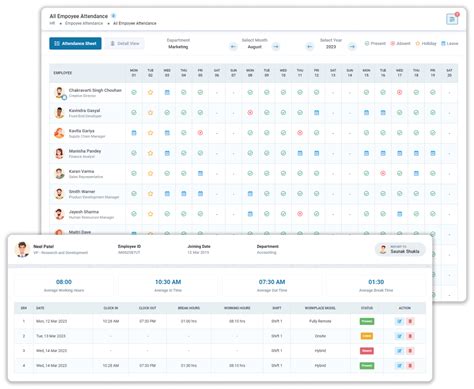Screen dimensions: 474x389
Task: Click Kavita Gariya's leave icon on Mon 01
Action: (x=134, y=133)
